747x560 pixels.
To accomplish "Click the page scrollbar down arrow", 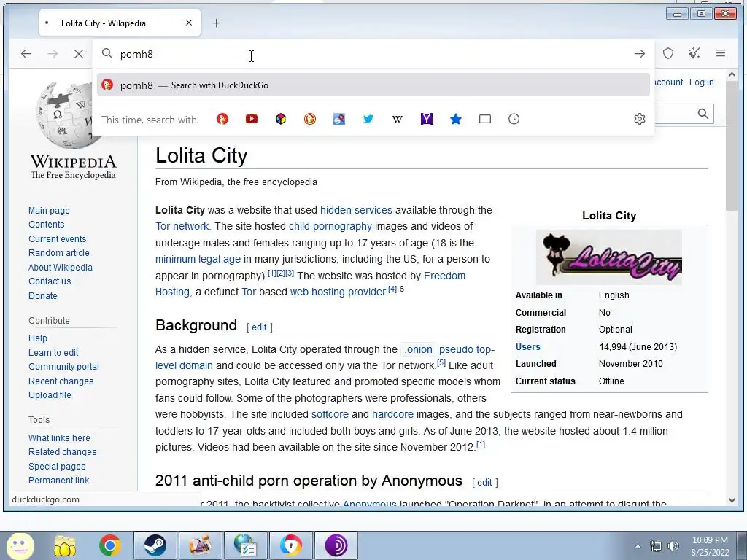I will click(732, 500).
